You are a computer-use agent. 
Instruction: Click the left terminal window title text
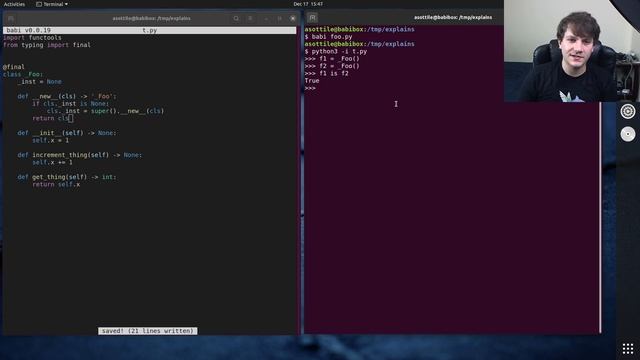pyautogui.click(x=151, y=18)
